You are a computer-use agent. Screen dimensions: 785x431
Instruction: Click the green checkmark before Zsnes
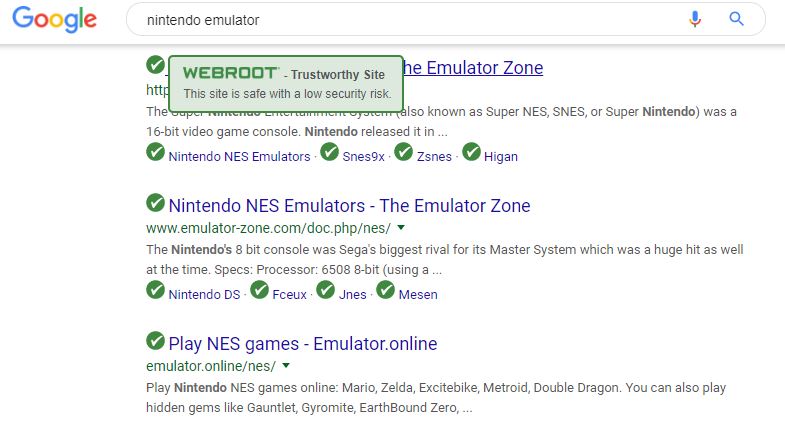(x=404, y=153)
